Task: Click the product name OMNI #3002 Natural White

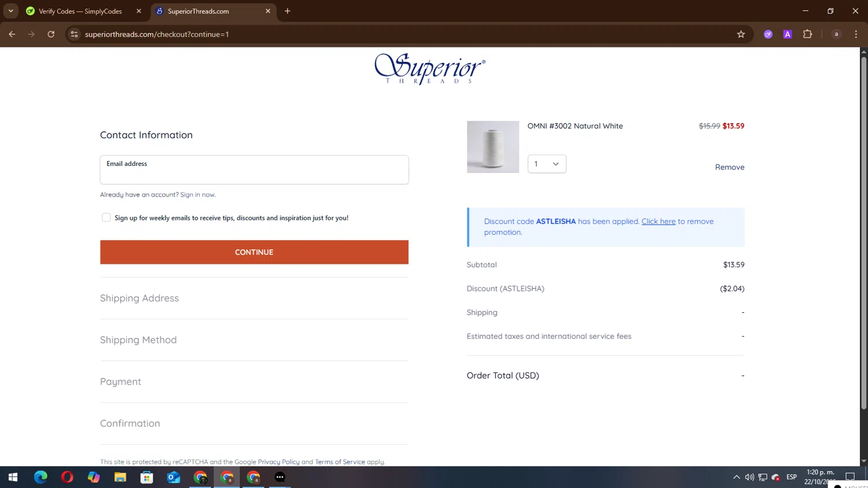Action: (575, 126)
